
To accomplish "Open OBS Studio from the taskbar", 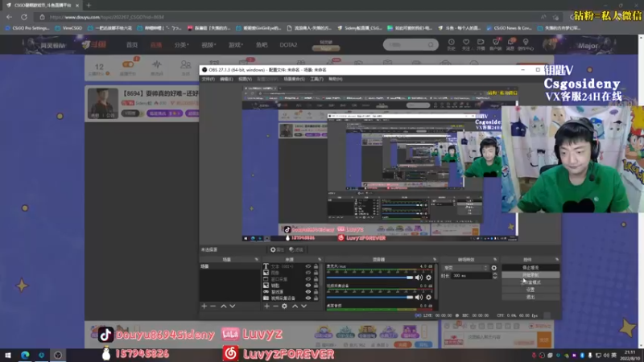I will pyautogui.click(x=58, y=355).
